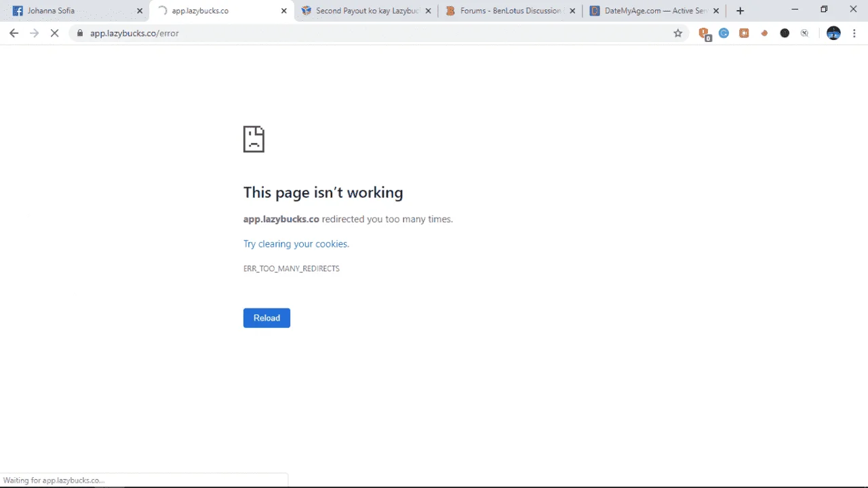This screenshot has width=868, height=488.
Task: Open the black circle extension icon
Action: [785, 33]
